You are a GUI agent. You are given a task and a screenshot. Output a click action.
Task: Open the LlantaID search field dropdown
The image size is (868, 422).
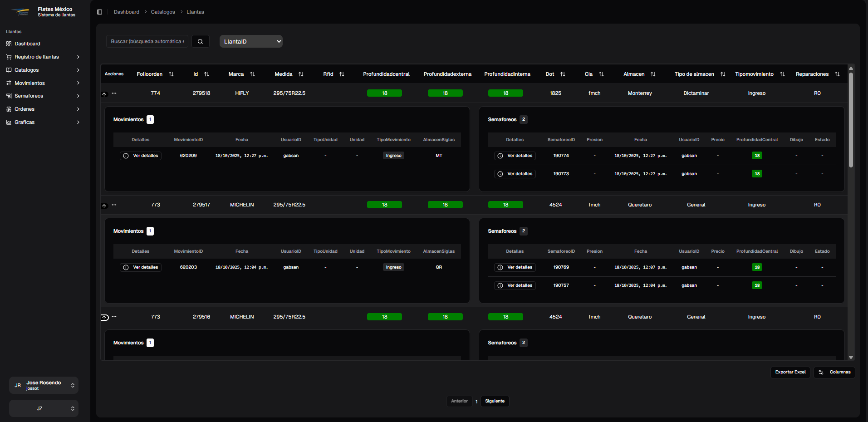(251, 41)
